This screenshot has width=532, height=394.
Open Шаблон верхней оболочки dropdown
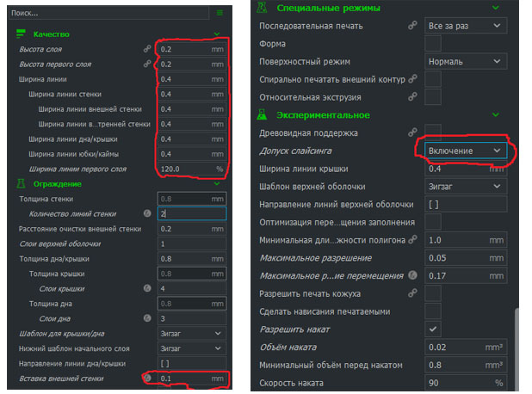point(466,187)
